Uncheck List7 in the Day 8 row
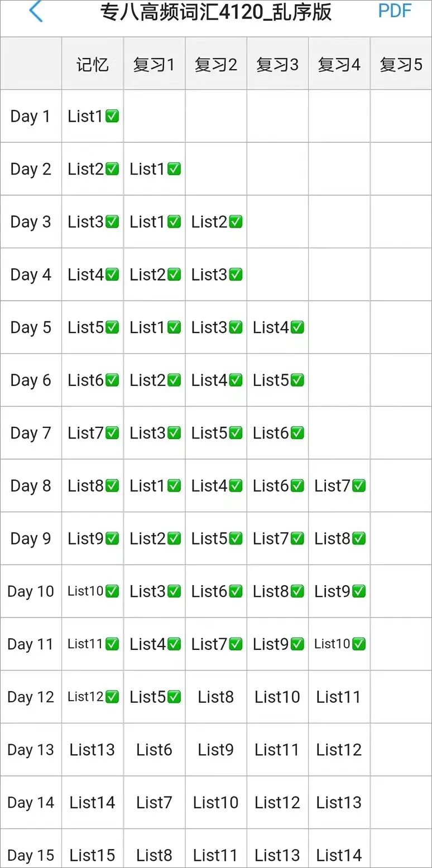 pos(359,486)
